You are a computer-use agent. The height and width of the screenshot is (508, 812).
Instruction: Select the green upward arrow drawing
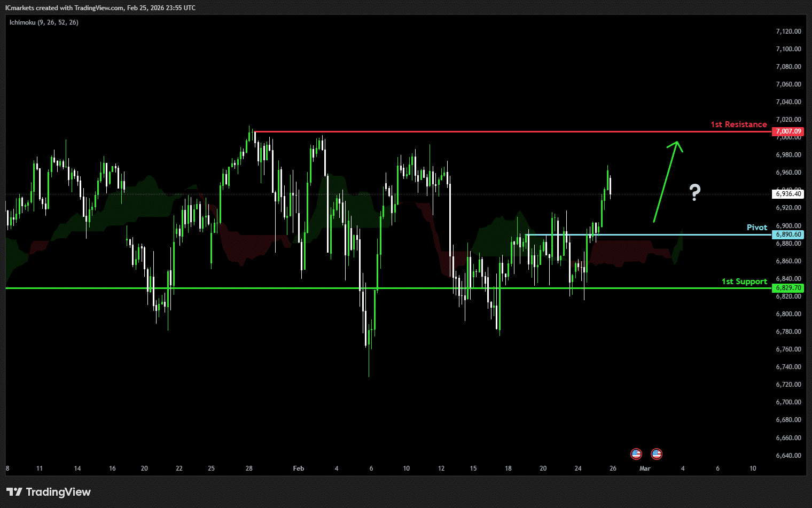pyautogui.click(x=665, y=182)
